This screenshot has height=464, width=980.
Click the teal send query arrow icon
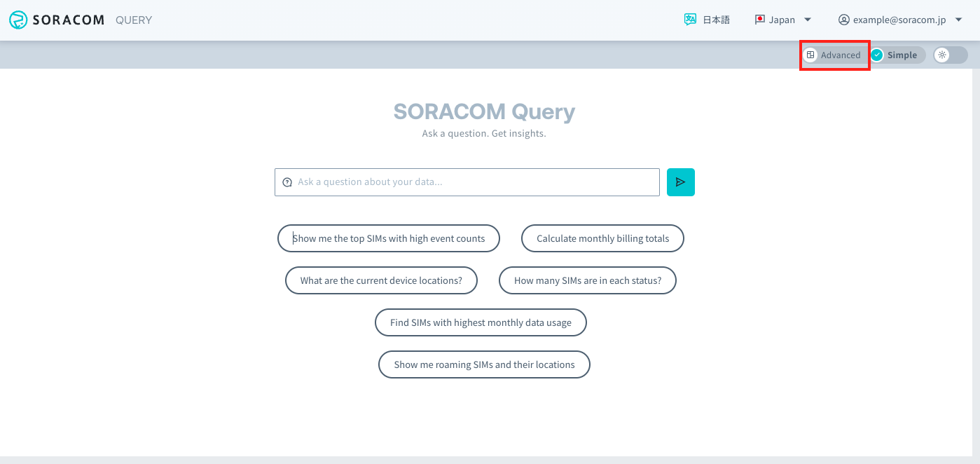click(680, 182)
